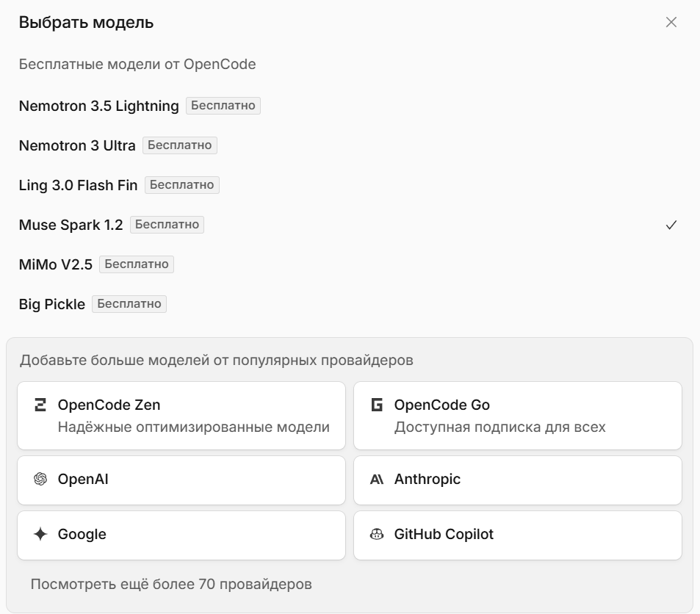Pick the Ling 3.0 Flash Fin model
This screenshot has width=700, height=614.
(x=350, y=185)
